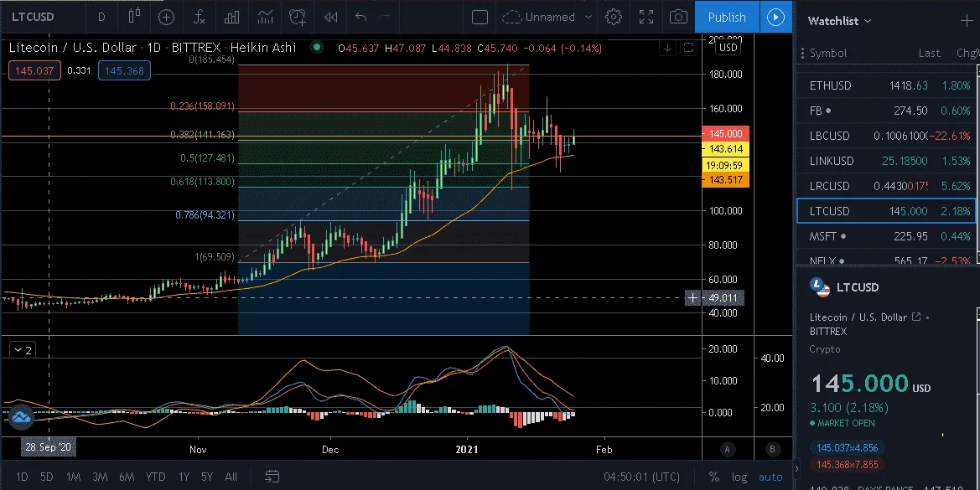
Task: Click the plus icon next to 49.011
Action: click(x=692, y=297)
